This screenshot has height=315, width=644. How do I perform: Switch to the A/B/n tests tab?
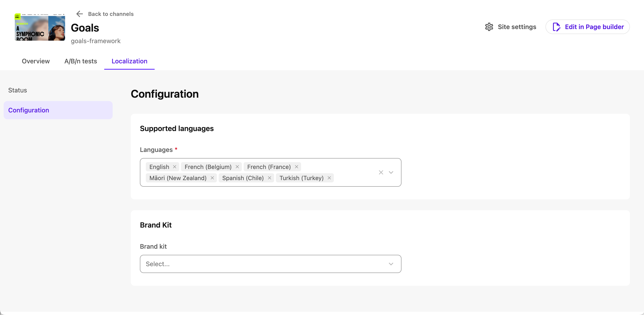pos(80,61)
